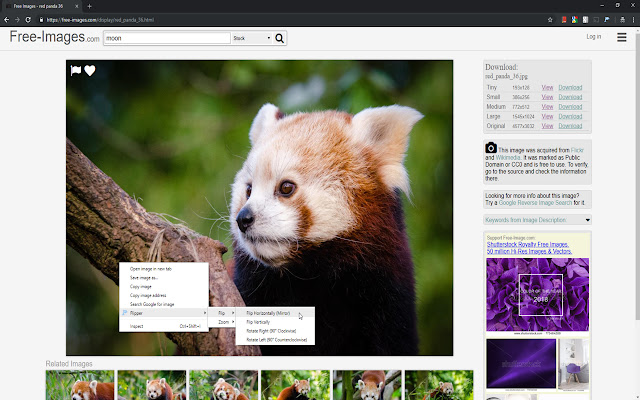Click the camera icon in info box

[491, 148]
